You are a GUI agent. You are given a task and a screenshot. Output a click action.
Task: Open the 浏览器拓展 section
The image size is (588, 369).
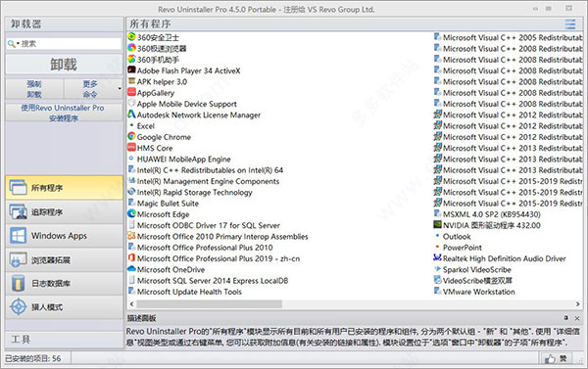coord(64,259)
